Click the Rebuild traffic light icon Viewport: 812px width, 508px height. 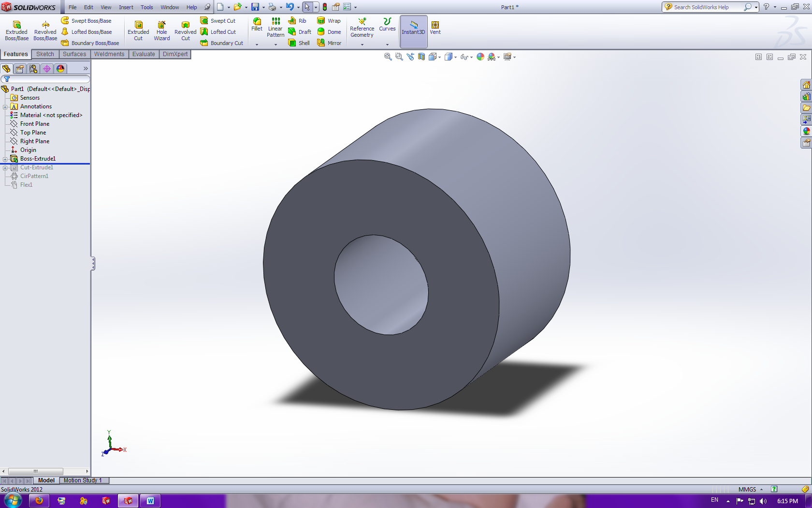coord(325,7)
